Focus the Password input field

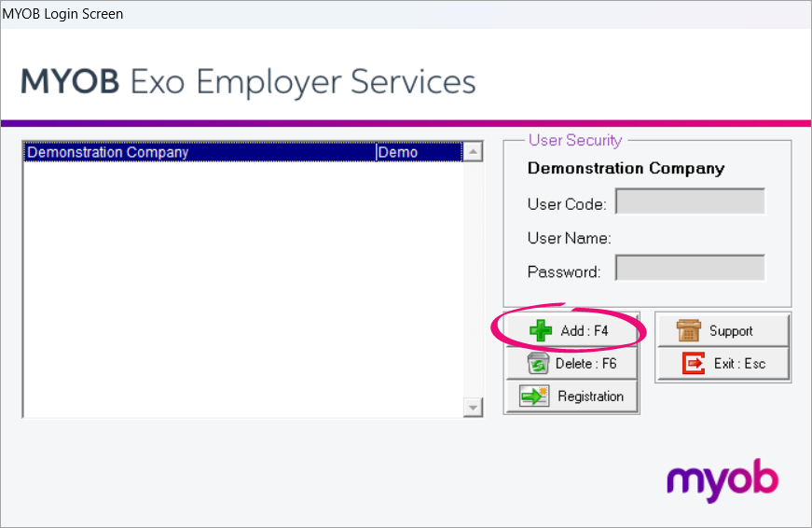(690, 270)
